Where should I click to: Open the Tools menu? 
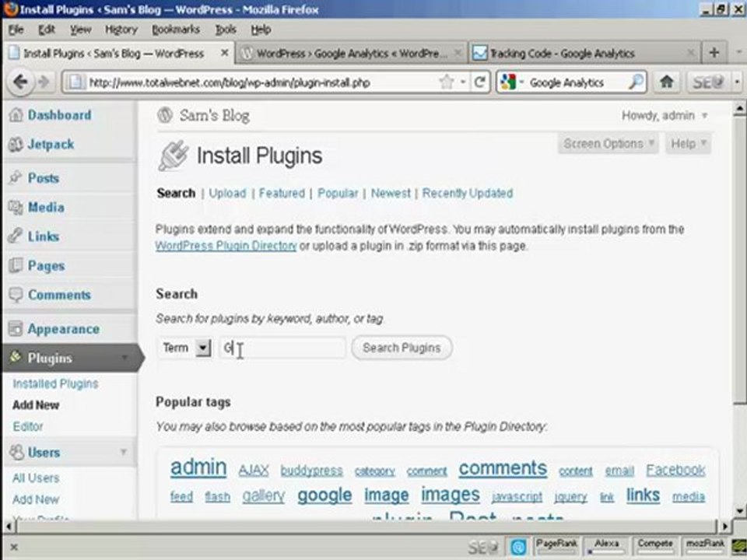tap(226, 30)
